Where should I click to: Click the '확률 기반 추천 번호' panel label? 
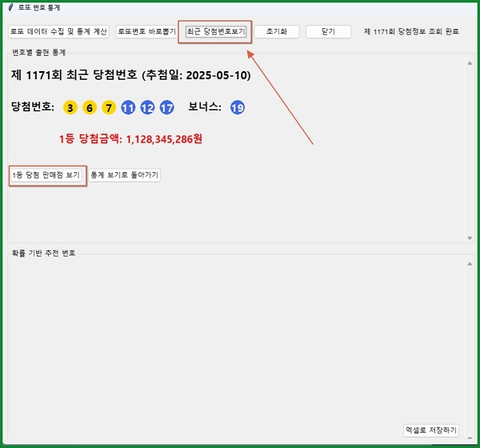[43, 253]
